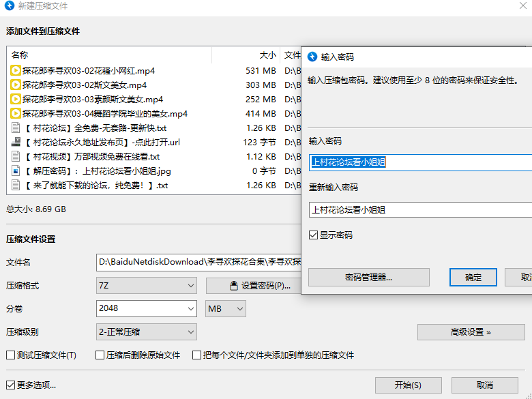Click the 密码管理器... button
532x399 pixels.
coord(368,277)
